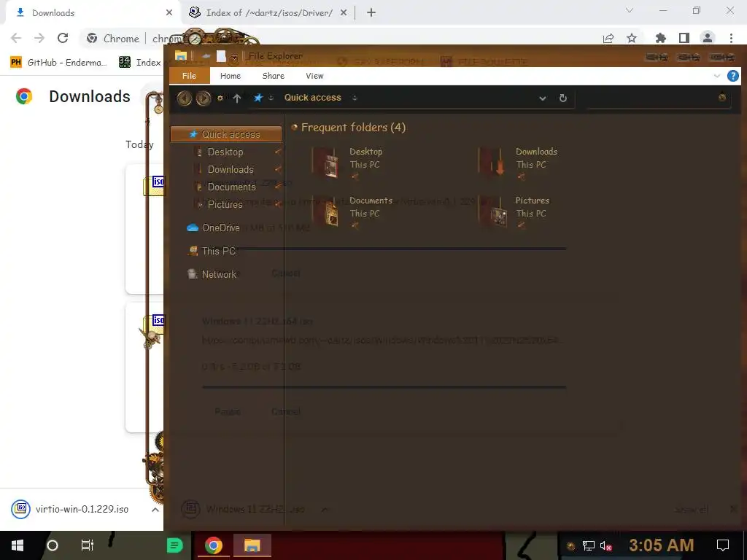Select Documents in the navigation pane

pyautogui.click(x=231, y=187)
